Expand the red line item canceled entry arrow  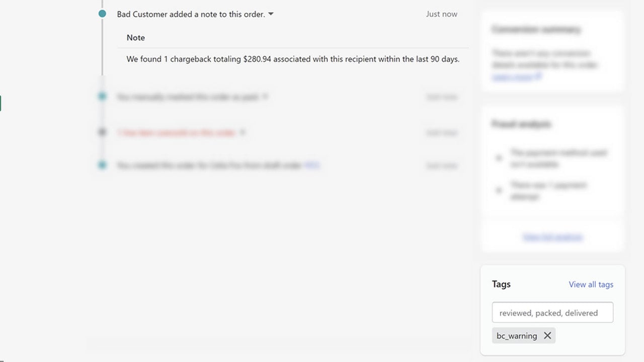click(x=243, y=133)
